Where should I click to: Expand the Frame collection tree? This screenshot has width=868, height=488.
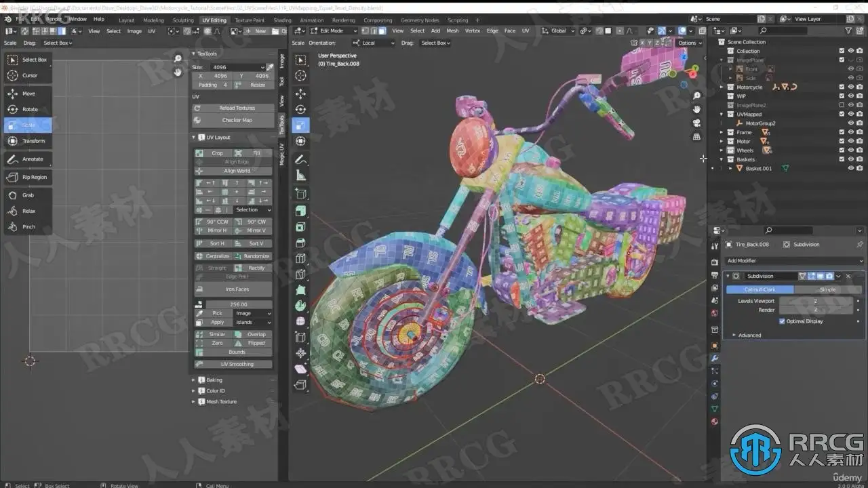(x=722, y=132)
